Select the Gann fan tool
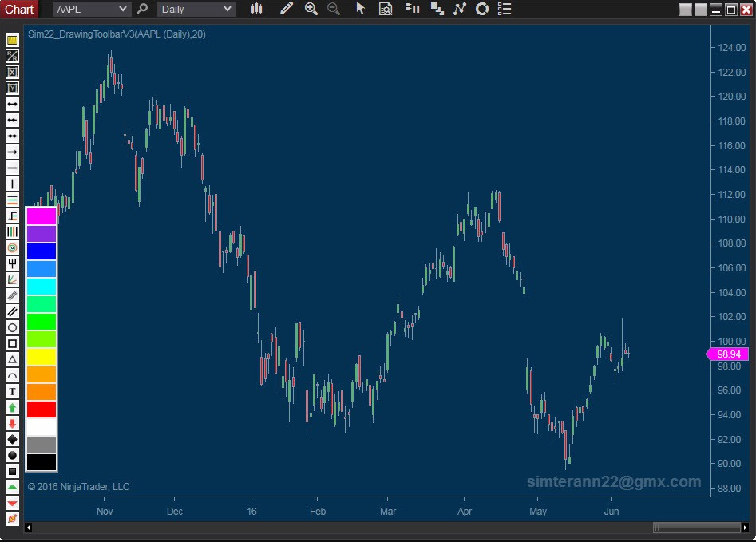Image resolution: width=756 pixels, height=542 pixels. pyautogui.click(x=12, y=279)
